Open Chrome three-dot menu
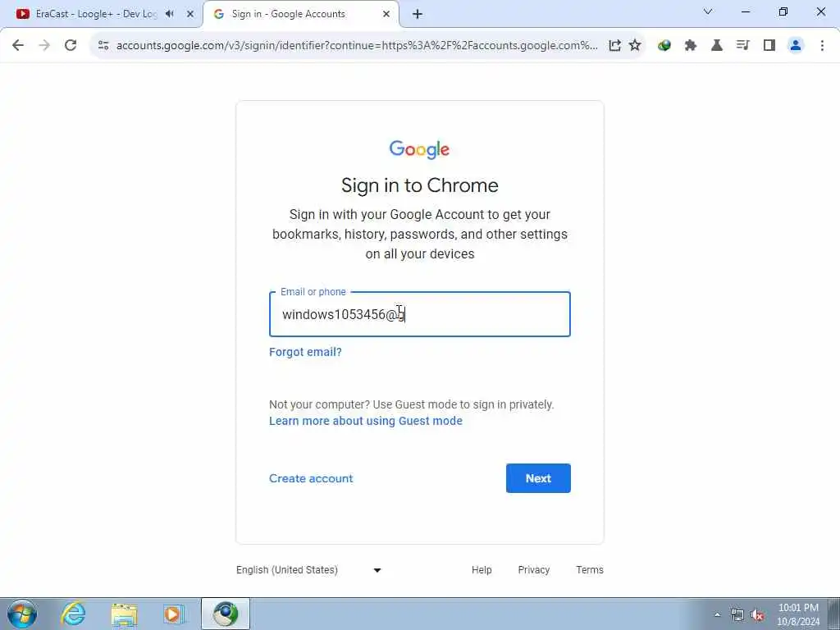Screen dimensions: 840x630 pos(822,46)
